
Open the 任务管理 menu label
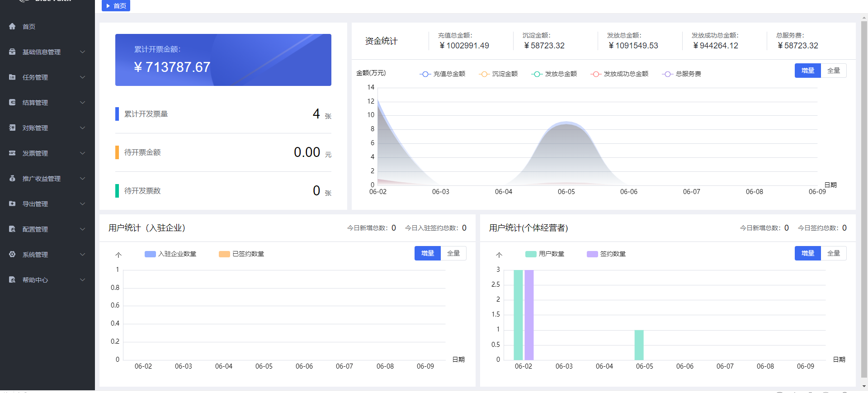tap(35, 77)
